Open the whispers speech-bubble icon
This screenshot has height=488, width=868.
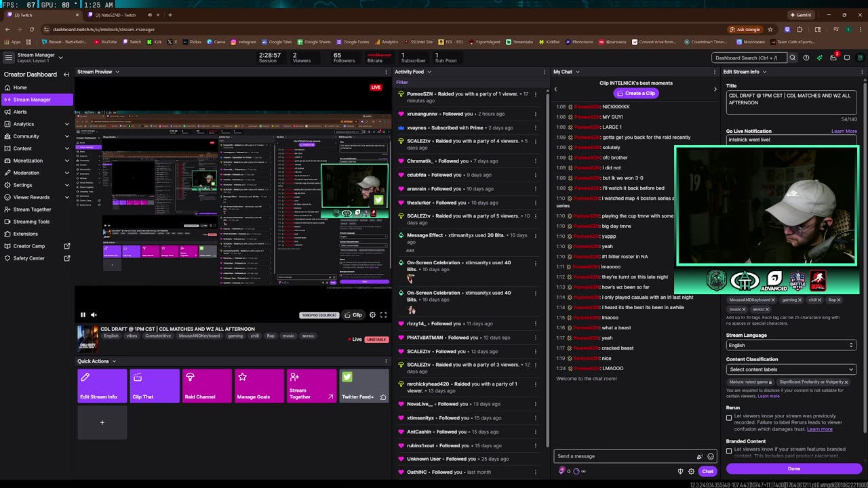click(847, 58)
